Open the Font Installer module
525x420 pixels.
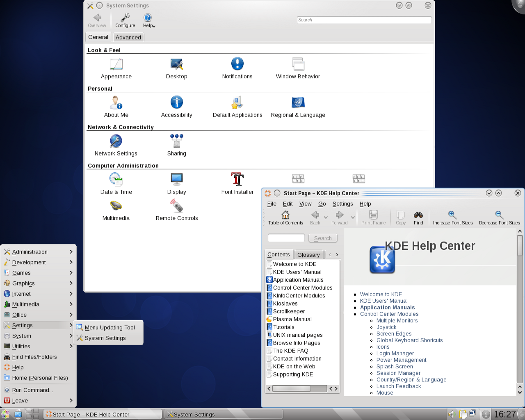pos(237,184)
